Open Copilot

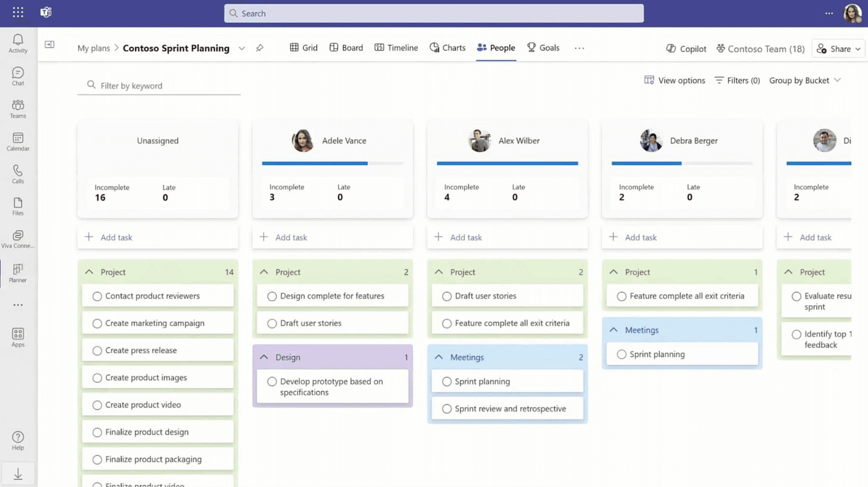point(686,48)
